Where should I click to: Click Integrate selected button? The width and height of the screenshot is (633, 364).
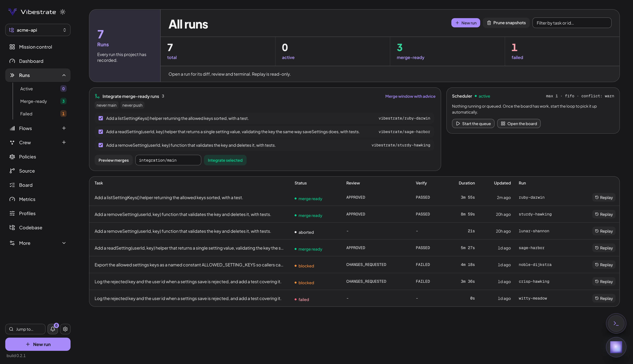(225, 160)
